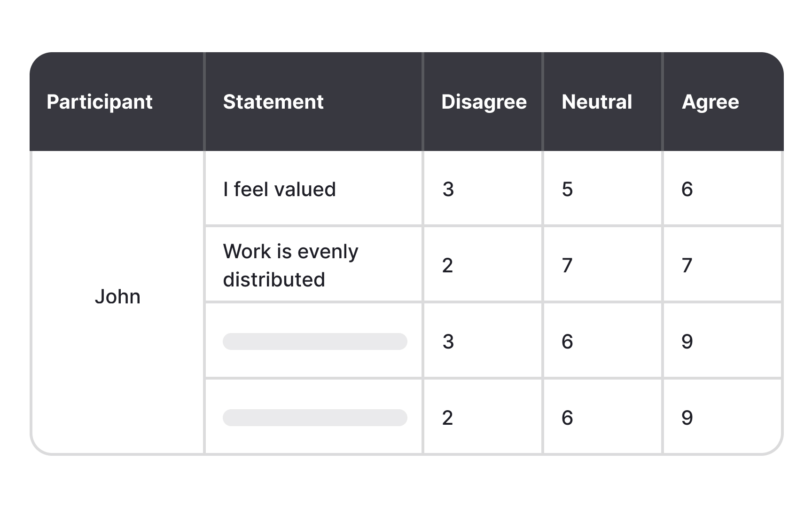Click the Statement column header
Image resolution: width=812 pixels, height=508 pixels.
pyautogui.click(x=273, y=102)
